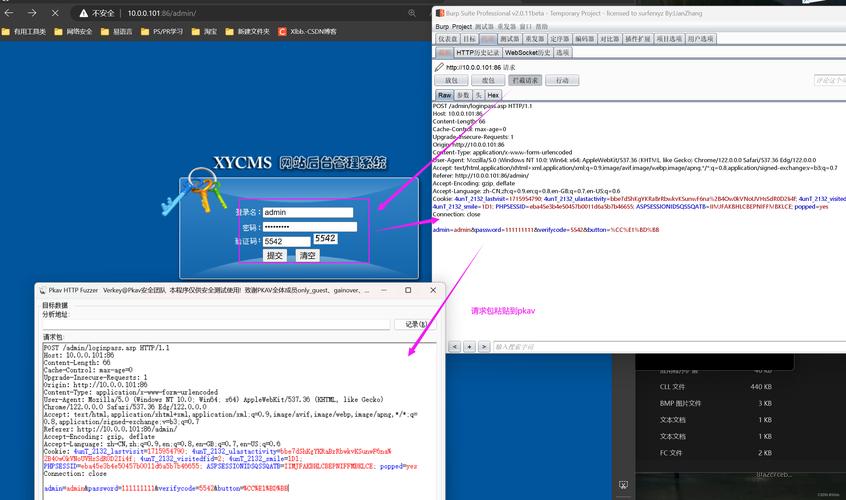Click the browser forward arrow
The height and width of the screenshot is (500, 846).
click(x=32, y=13)
